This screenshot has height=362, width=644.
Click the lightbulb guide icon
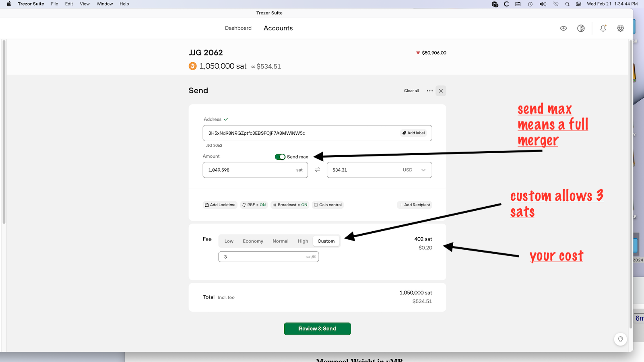[620, 339]
